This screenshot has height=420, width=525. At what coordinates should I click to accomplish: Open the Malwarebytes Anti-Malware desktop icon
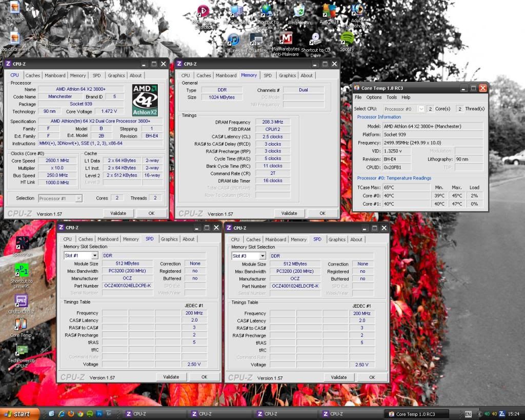coord(286,39)
